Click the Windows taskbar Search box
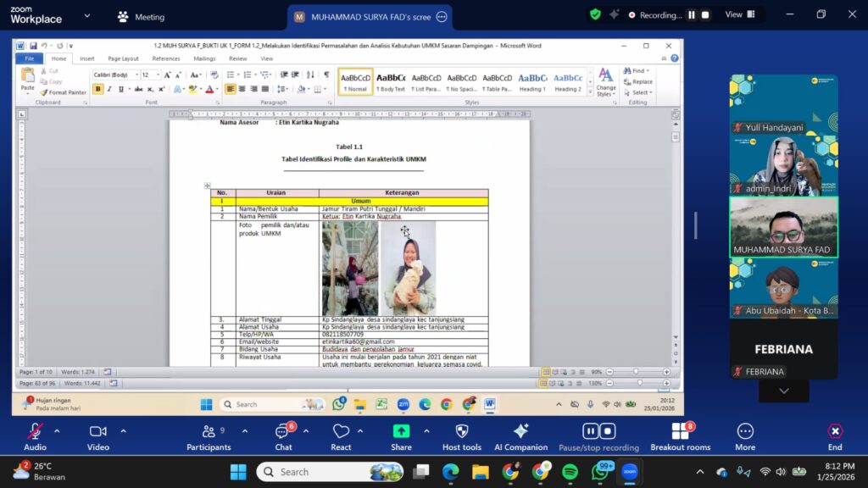This screenshot has height=488, width=868. (x=319, y=472)
